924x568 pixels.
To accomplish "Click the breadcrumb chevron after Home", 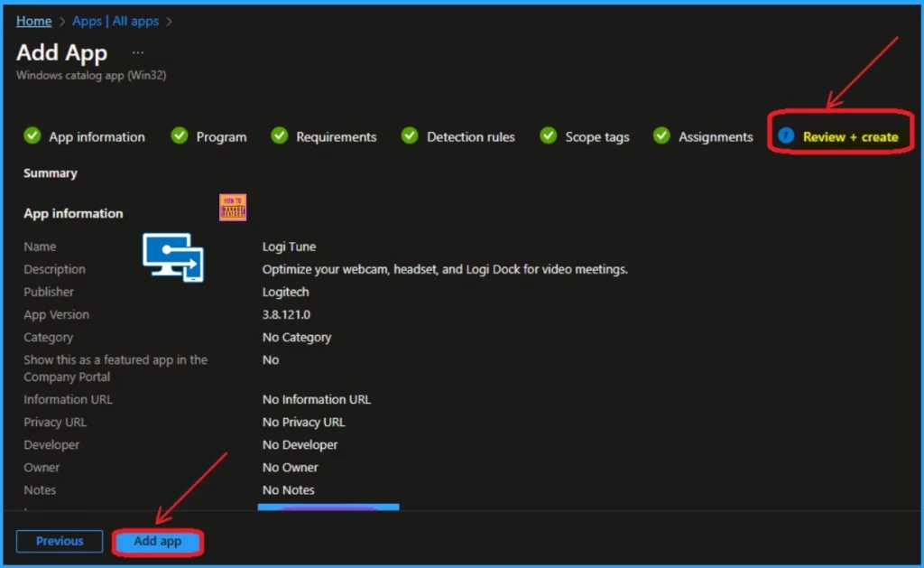I will click(x=62, y=22).
